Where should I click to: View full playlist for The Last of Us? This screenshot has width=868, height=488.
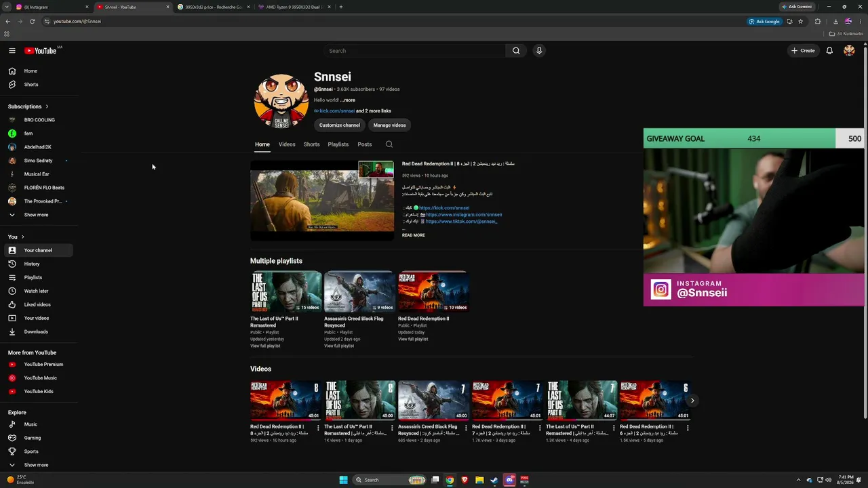265,346
